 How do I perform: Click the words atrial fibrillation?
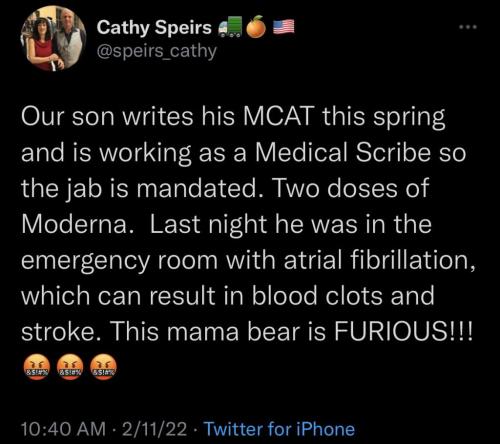pyautogui.click(x=379, y=260)
